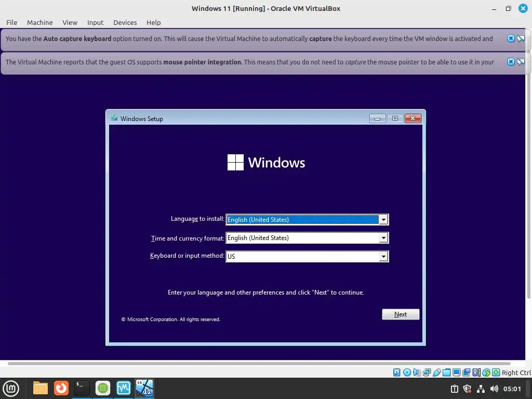The width and height of the screenshot is (532, 399).
Task: Open the Linux Mint start menu
Action: click(11, 389)
